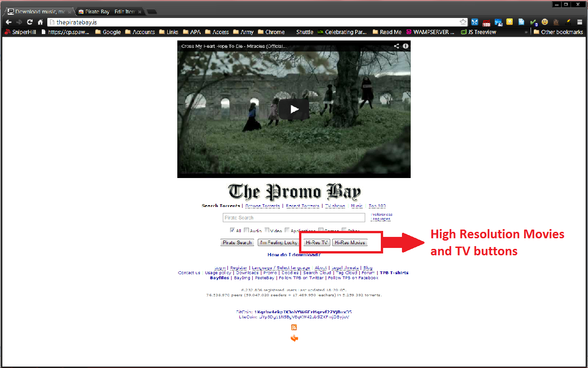
Task: Click the Pirate Search button
Action: [237, 242]
